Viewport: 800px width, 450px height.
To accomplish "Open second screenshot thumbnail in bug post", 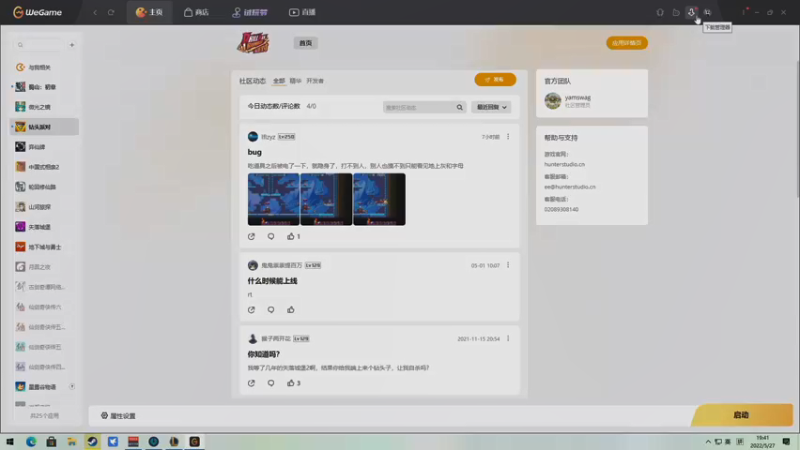I will click(326, 199).
